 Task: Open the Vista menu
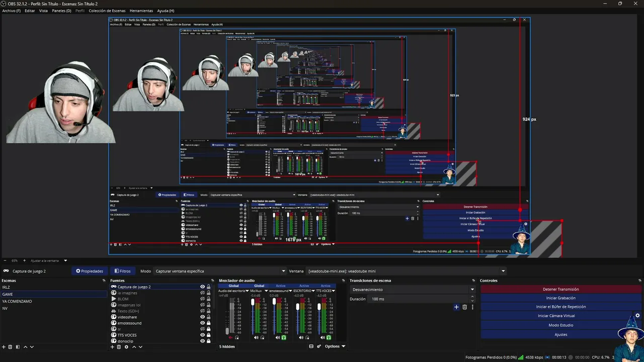pos(43,11)
